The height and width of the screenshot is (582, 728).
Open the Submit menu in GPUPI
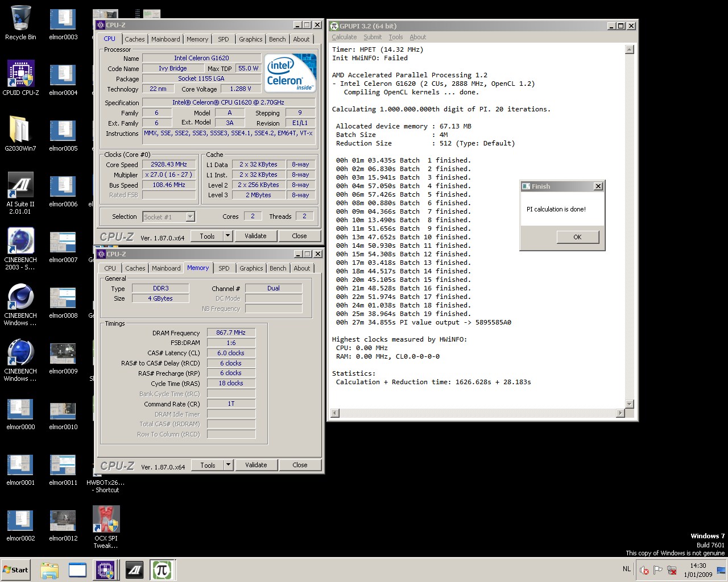373,37
